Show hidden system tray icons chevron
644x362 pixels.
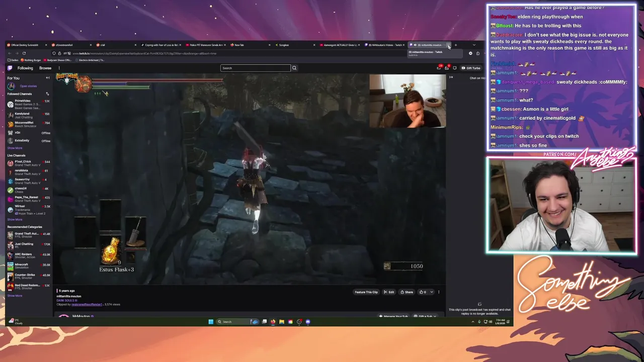473,322
